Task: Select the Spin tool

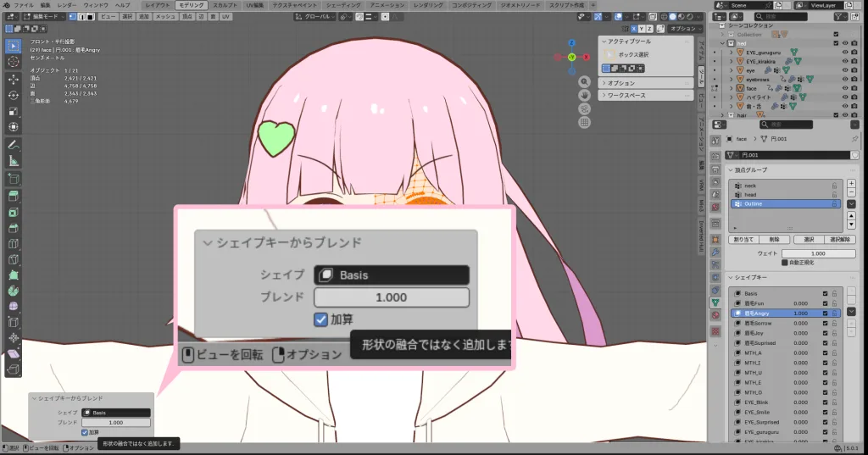Action: [x=14, y=291]
